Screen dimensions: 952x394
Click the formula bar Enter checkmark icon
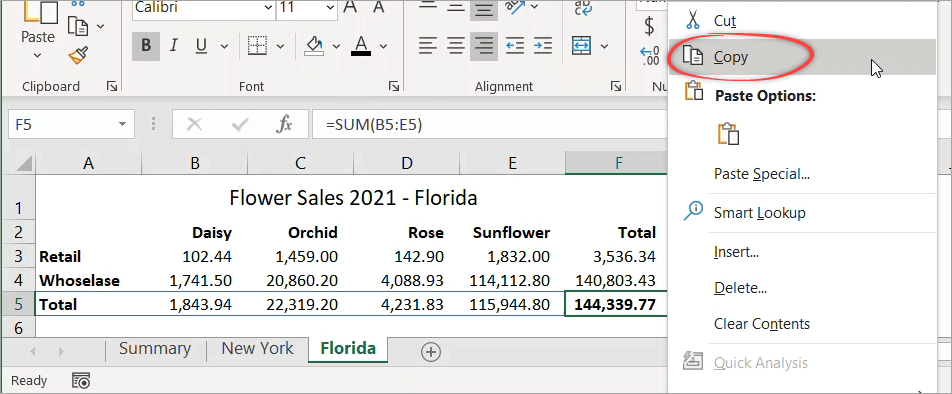coord(240,125)
